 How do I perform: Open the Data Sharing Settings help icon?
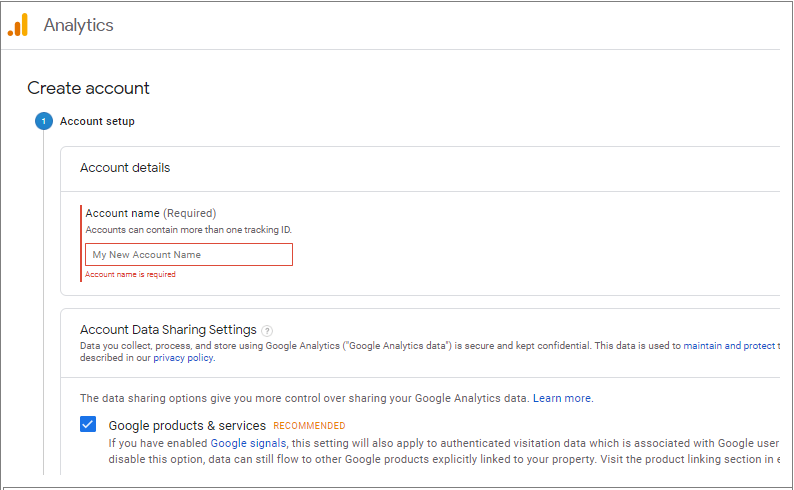267,331
